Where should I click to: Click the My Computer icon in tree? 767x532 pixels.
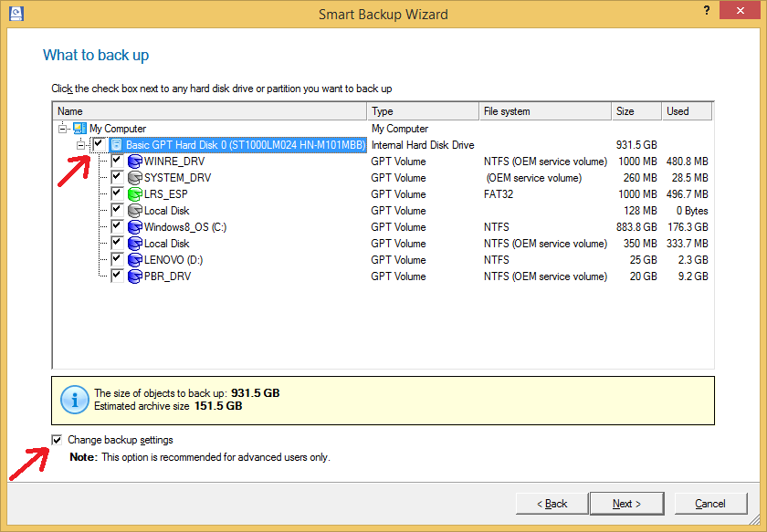click(80, 129)
